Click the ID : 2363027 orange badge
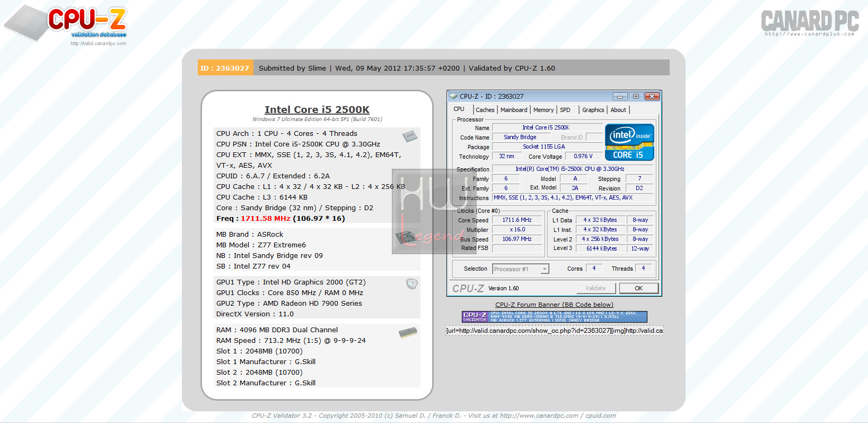868x423 pixels. click(225, 68)
